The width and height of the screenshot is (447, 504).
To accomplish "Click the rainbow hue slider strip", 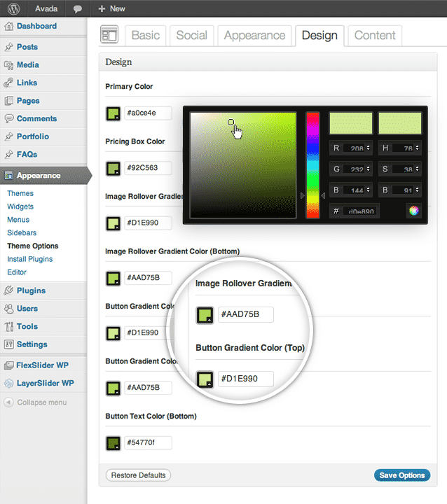I will [312, 164].
